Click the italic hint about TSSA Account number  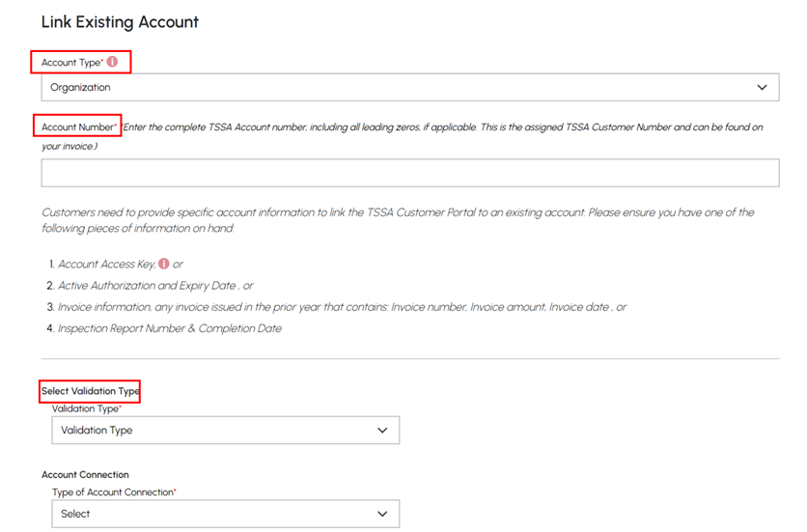pyautogui.click(x=402, y=136)
